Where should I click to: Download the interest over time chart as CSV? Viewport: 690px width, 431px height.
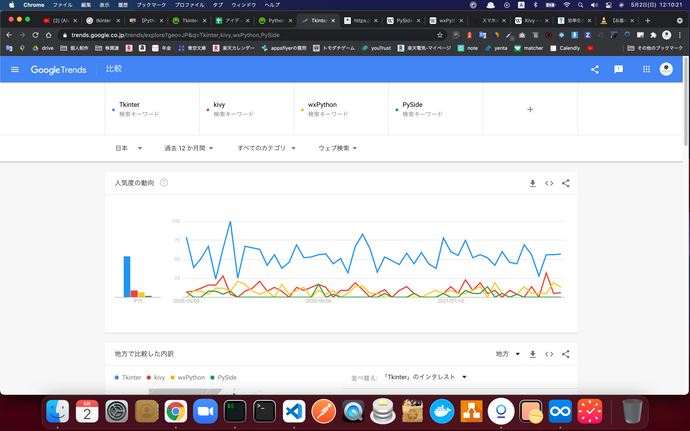[532, 183]
